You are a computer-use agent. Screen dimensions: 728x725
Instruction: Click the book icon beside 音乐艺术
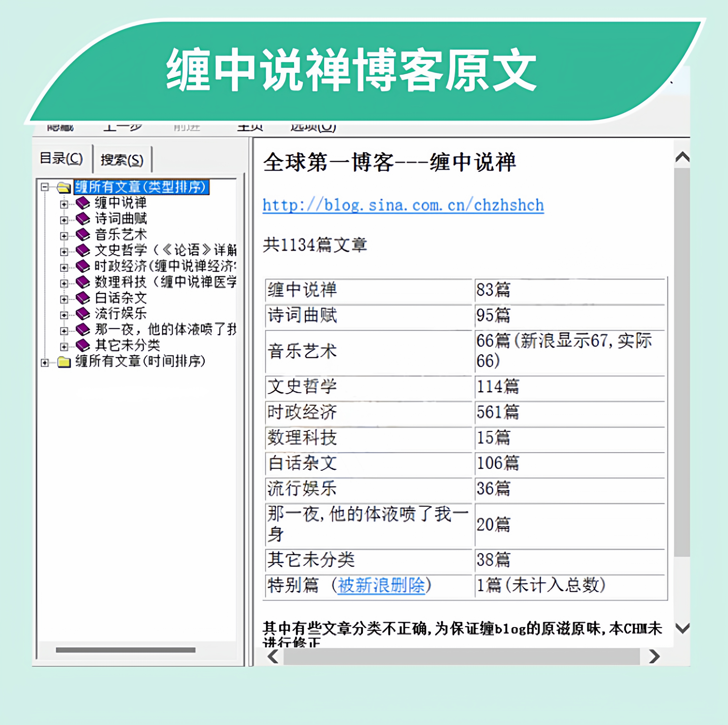point(83,235)
